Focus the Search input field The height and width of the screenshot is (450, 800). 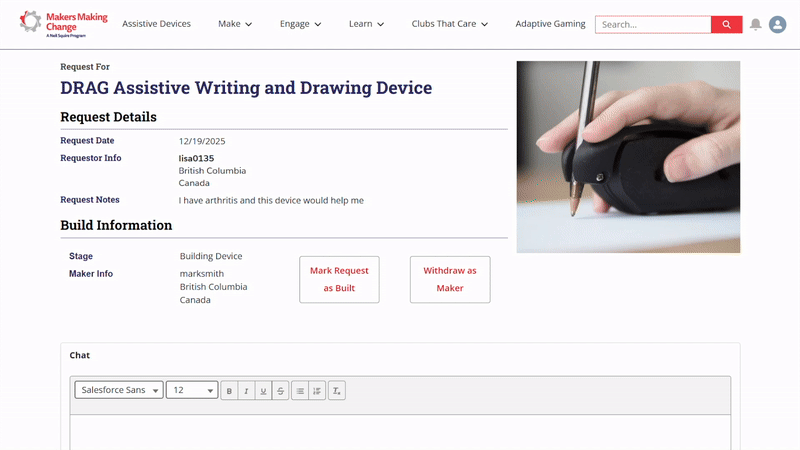click(x=653, y=24)
